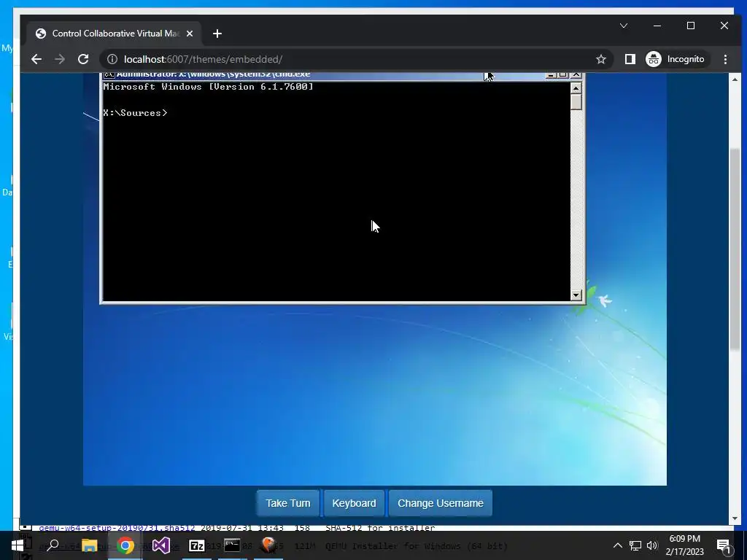Maximize the Chrome window
Viewport: 747px width, 560px height.
coord(691,26)
